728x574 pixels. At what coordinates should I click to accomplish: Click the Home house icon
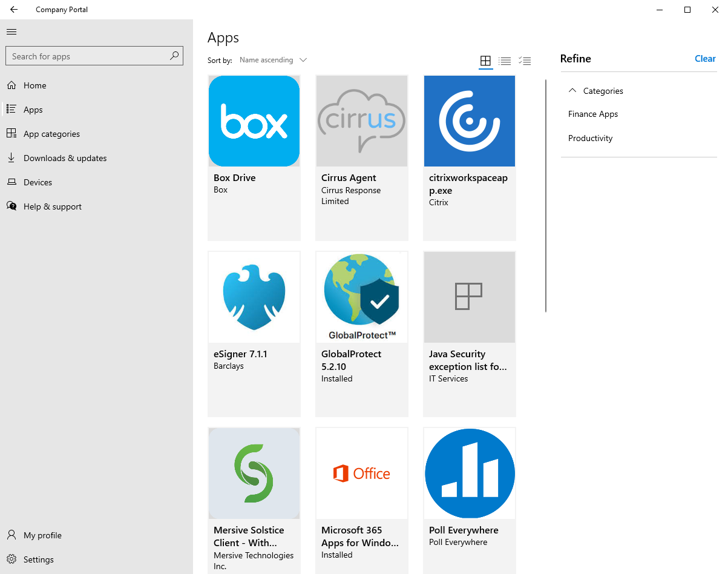[x=11, y=85]
